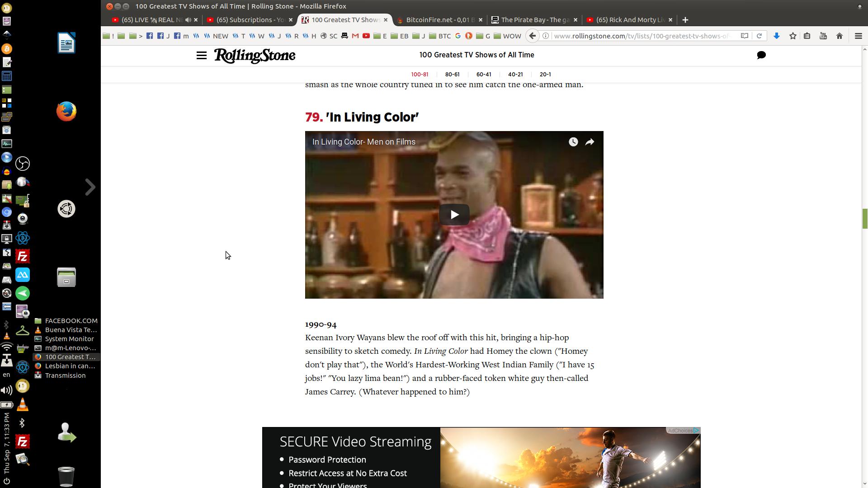Jump to the 80-61 section

click(x=452, y=75)
